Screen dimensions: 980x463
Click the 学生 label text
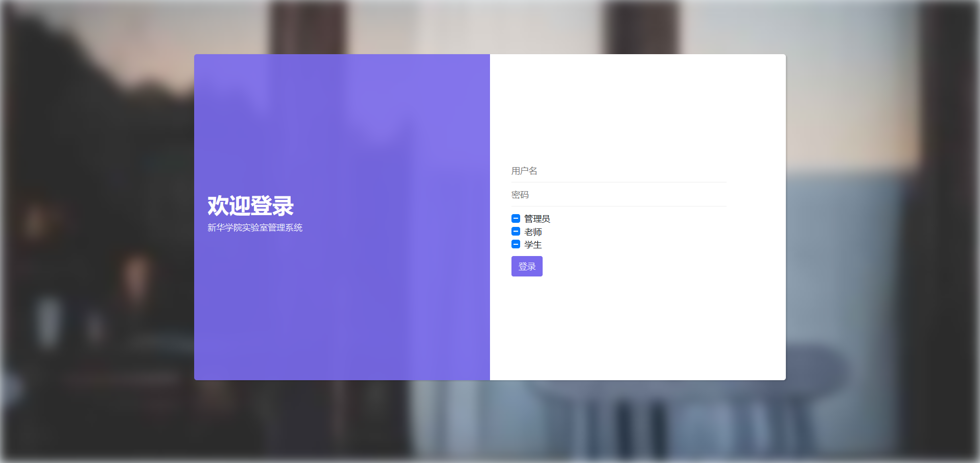pos(532,244)
